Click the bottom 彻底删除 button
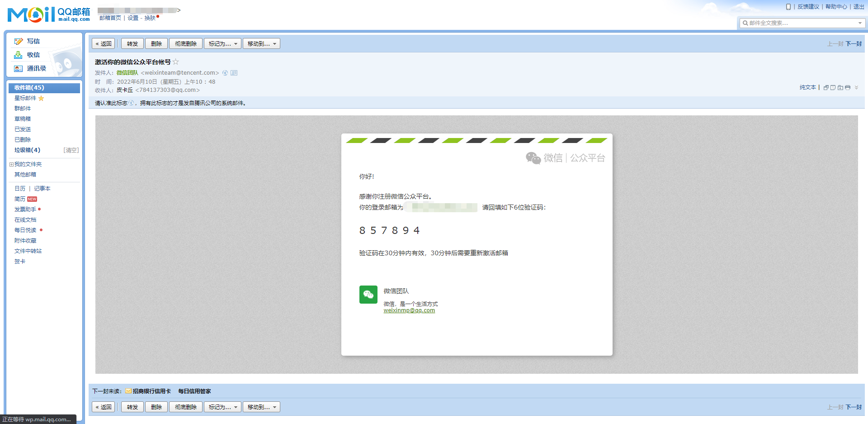The height and width of the screenshot is (424, 868). [x=186, y=407]
